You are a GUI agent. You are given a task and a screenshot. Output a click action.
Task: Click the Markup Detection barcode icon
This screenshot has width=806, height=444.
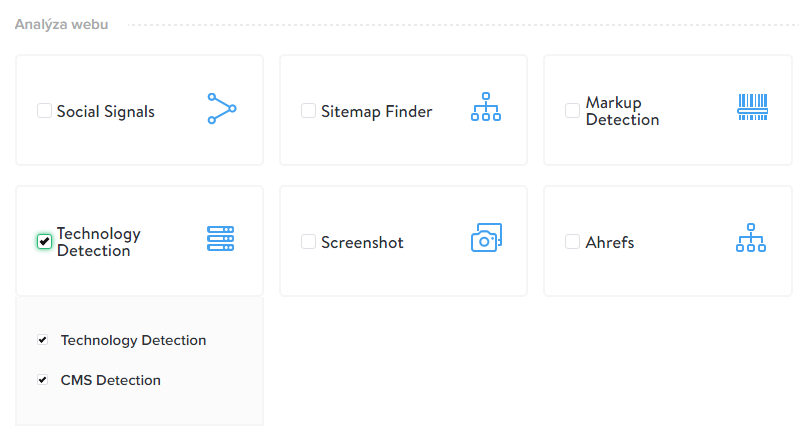pyautogui.click(x=753, y=107)
